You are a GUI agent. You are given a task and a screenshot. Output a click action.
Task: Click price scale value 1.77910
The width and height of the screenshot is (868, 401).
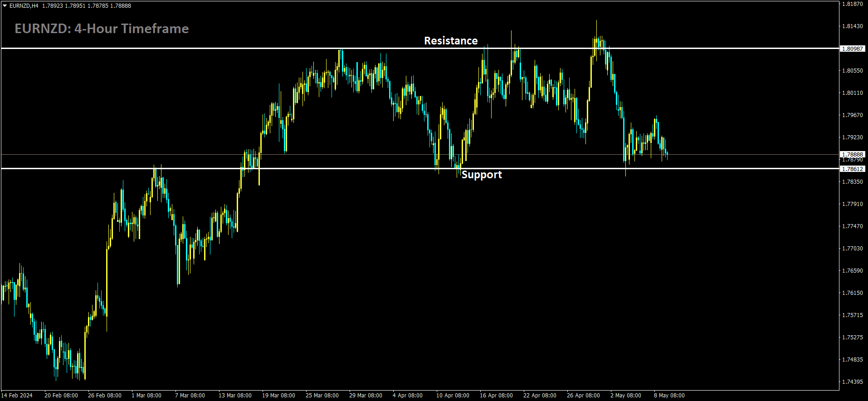point(853,204)
